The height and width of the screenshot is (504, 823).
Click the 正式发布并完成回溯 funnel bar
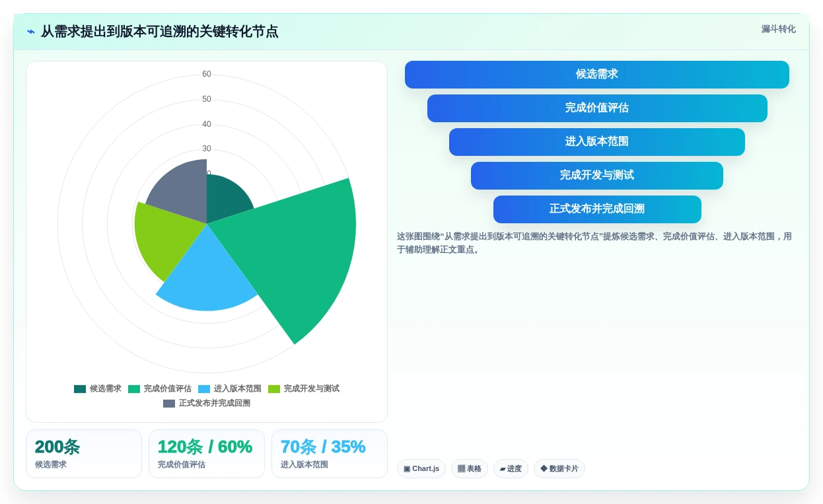coord(597,209)
